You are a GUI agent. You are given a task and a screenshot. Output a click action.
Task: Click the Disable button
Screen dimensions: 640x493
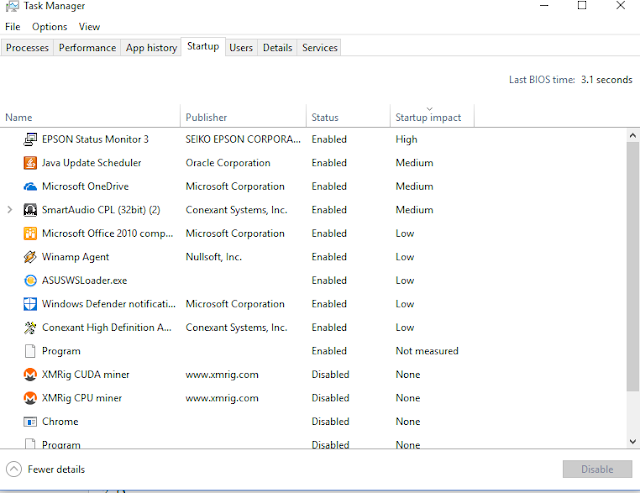(597, 469)
